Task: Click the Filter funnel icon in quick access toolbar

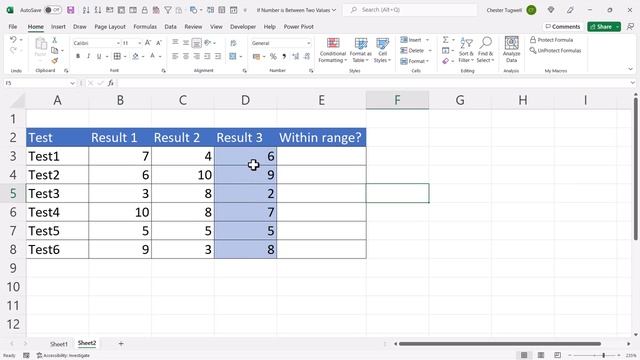Action: (x=168, y=10)
